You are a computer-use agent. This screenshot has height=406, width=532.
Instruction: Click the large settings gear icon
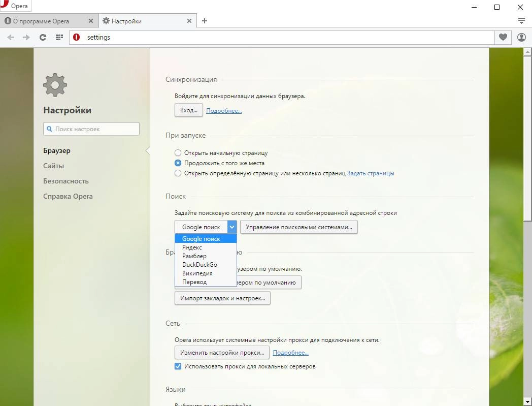click(55, 85)
